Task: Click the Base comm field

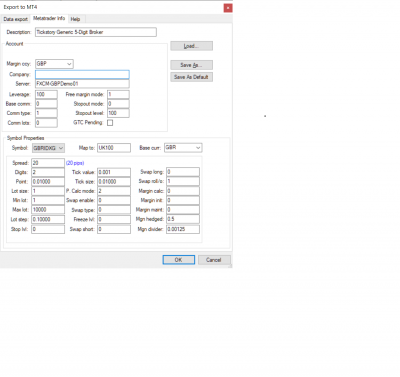Action: (x=46, y=104)
